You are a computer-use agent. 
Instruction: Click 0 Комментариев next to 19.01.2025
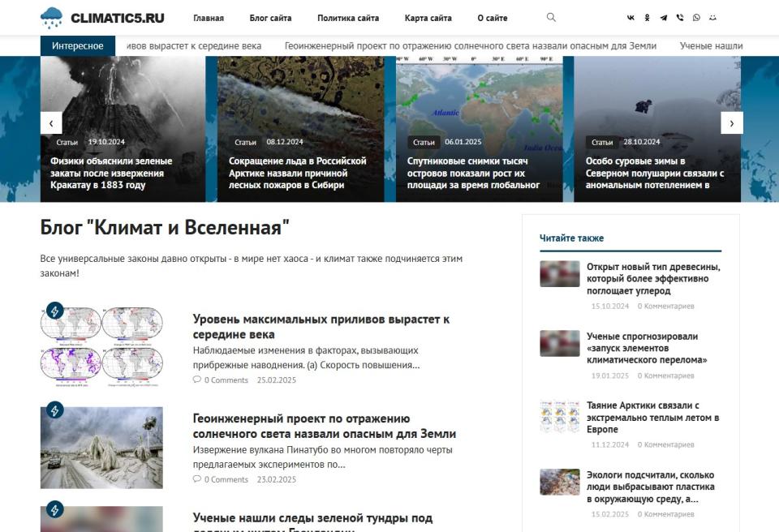tap(665, 375)
